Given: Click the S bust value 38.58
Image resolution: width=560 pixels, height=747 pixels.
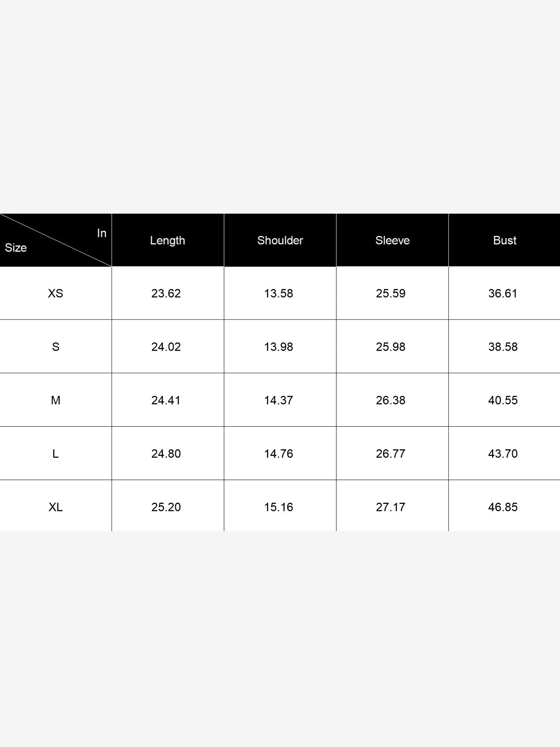Looking at the screenshot, I should (x=503, y=347).
